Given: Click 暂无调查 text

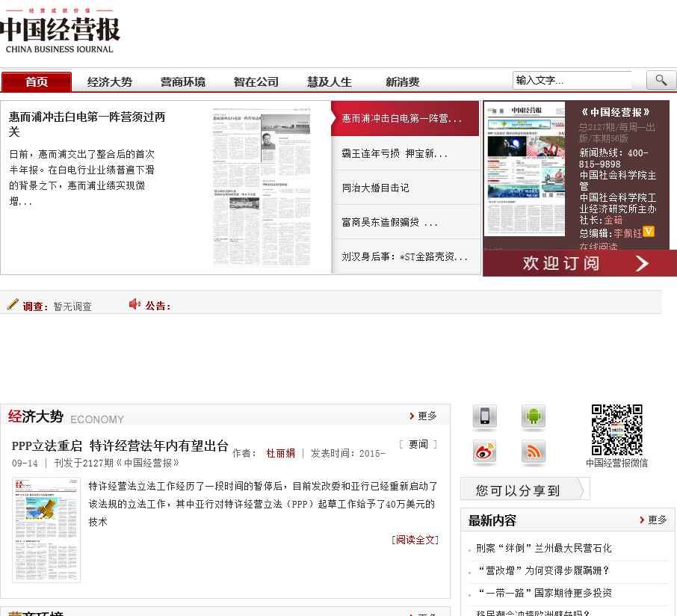Looking at the screenshot, I should 72,307.
